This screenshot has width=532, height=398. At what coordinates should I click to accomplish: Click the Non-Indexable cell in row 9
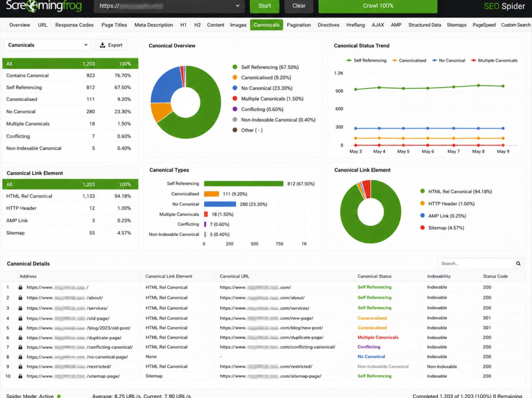pyautogui.click(x=442, y=367)
